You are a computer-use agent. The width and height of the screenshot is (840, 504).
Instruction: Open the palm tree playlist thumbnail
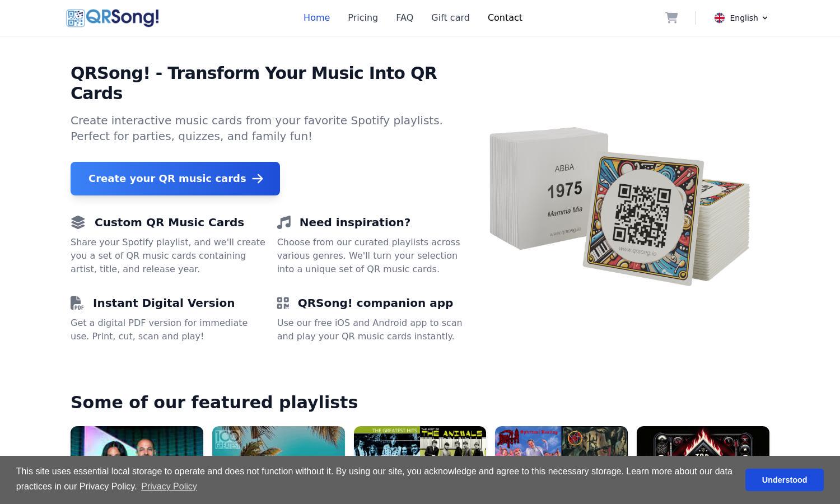pyautogui.click(x=278, y=441)
